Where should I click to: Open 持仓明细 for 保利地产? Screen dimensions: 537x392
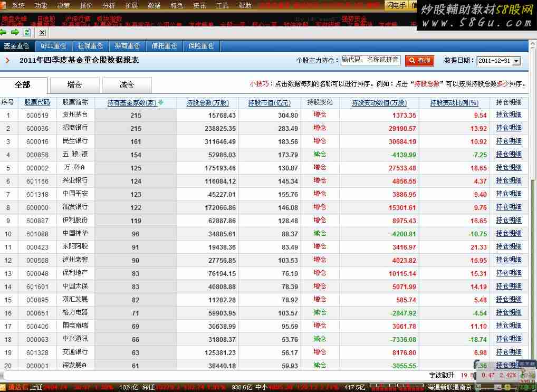[x=509, y=273]
